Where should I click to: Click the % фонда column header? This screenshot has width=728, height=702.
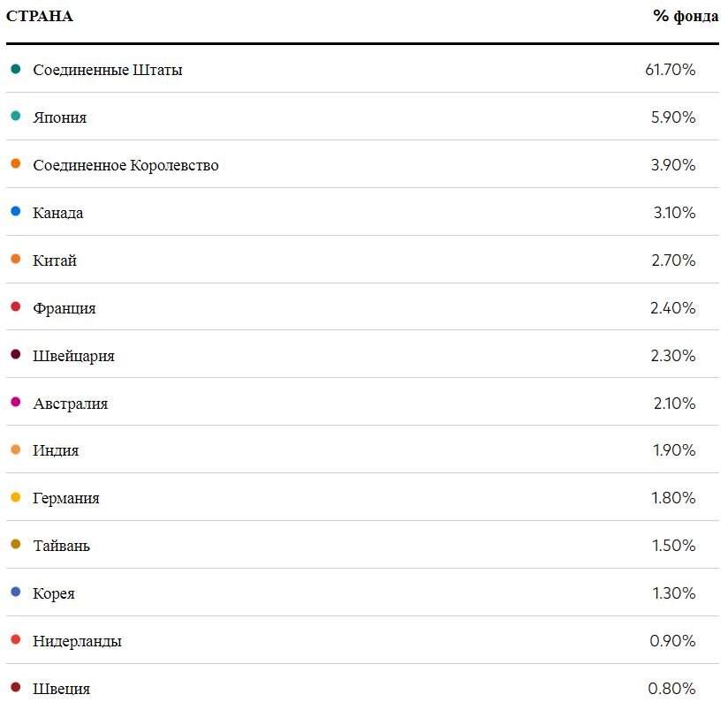coord(686,16)
